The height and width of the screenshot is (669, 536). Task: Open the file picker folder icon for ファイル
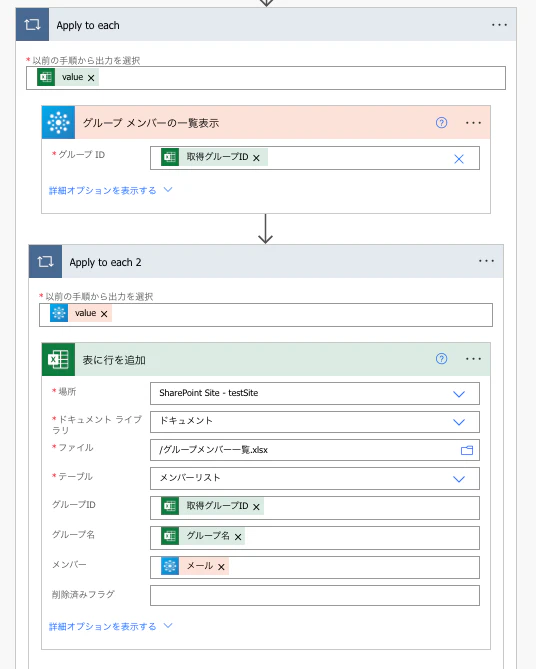[x=467, y=450]
